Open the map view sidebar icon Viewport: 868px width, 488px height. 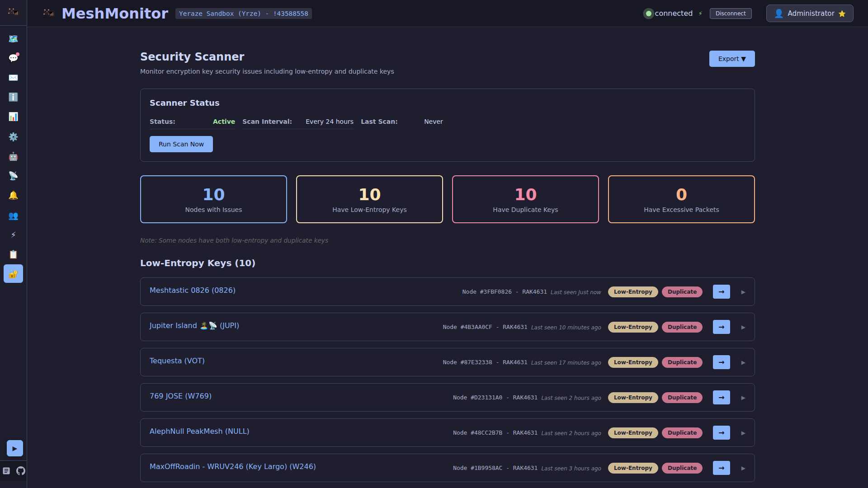pos(13,39)
